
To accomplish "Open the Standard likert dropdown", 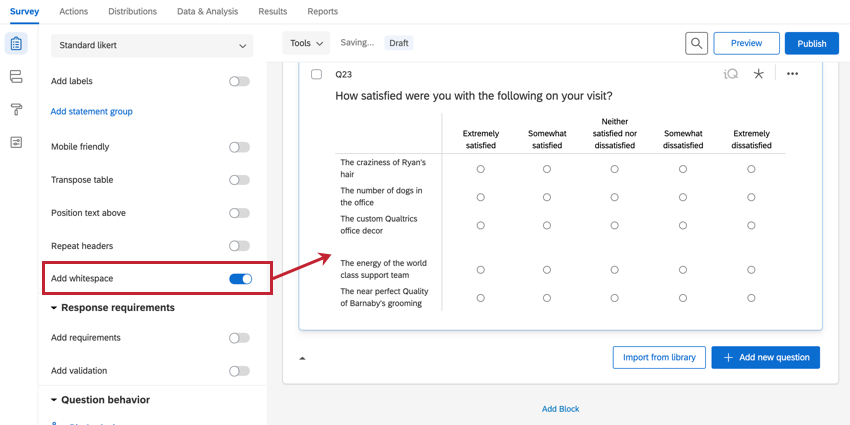I will click(x=152, y=45).
